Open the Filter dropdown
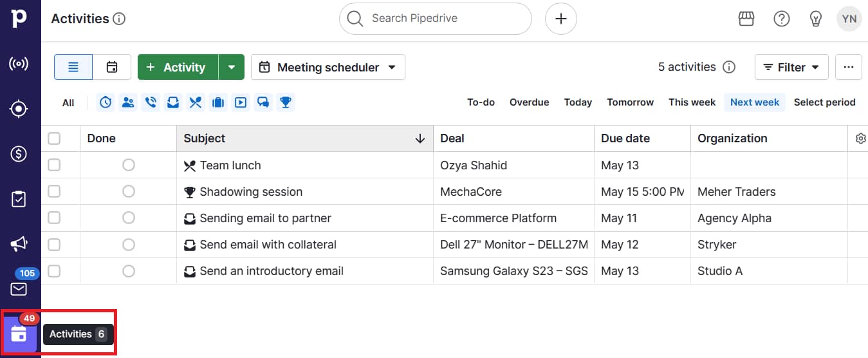The image size is (868, 358). click(x=791, y=67)
